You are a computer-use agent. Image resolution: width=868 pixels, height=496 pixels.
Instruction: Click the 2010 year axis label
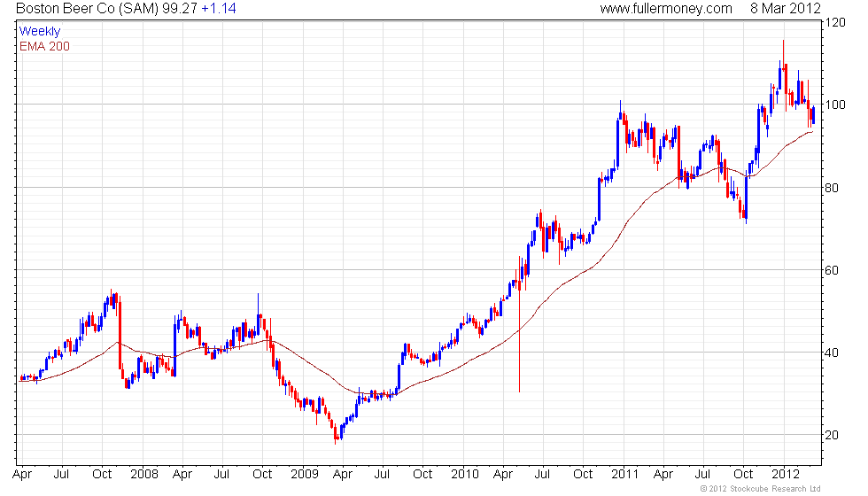pos(464,475)
